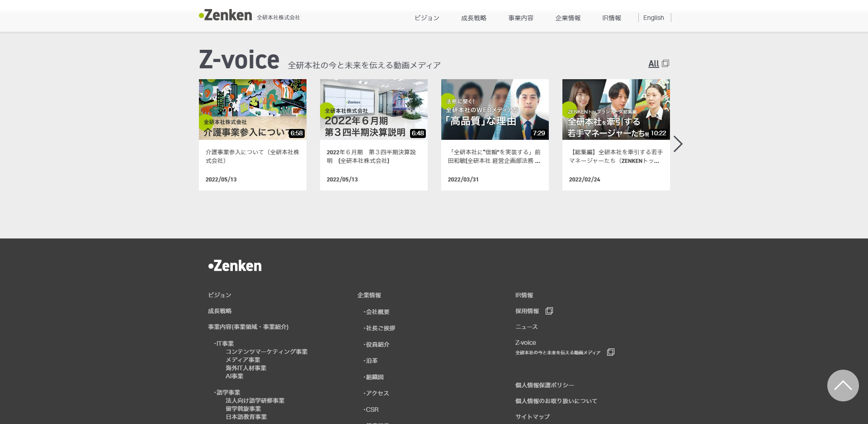Click the scroll-to-top arrow button

(x=843, y=386)
